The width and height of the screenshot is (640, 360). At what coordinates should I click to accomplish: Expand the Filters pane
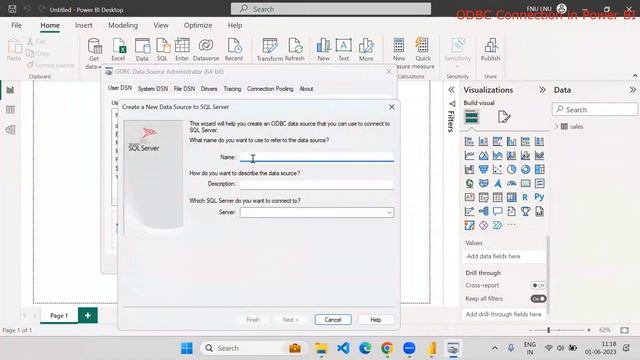tap(451, 90)
